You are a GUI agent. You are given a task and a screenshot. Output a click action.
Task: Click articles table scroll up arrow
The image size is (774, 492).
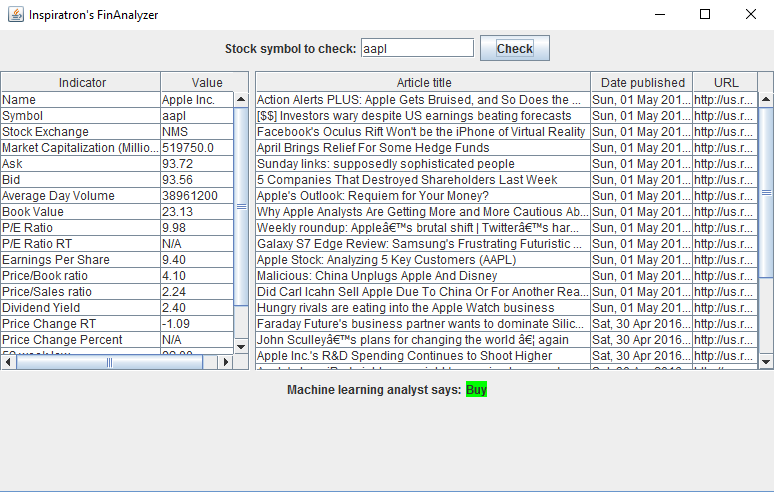tap(766, 99)
